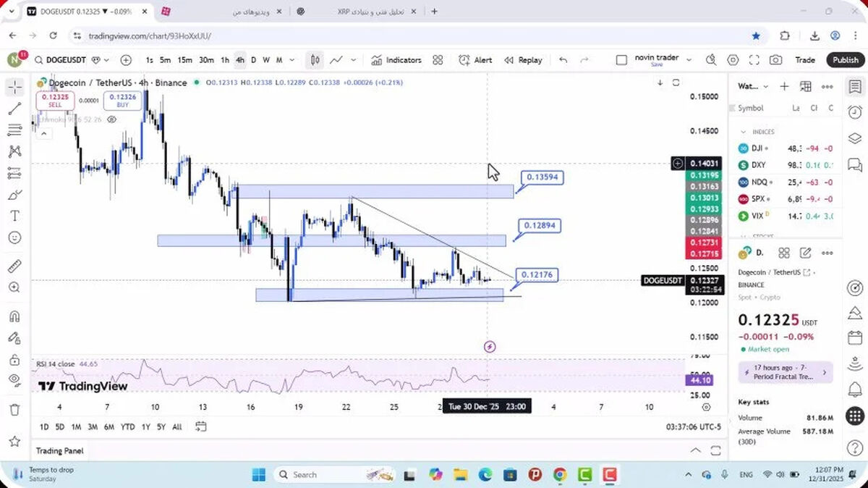The width and height of the screenshot is (868, 488).
Task: Select the 5m timeframe
Action: [166, 60]
